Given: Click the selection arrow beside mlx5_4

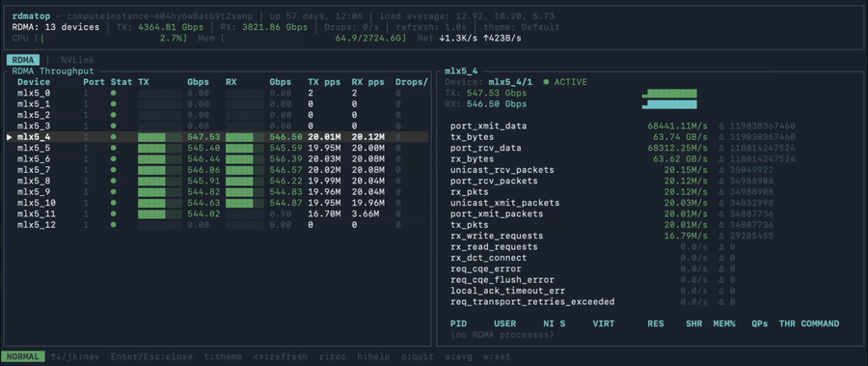Looking at the screenshot, I should [x=10, y=137].
